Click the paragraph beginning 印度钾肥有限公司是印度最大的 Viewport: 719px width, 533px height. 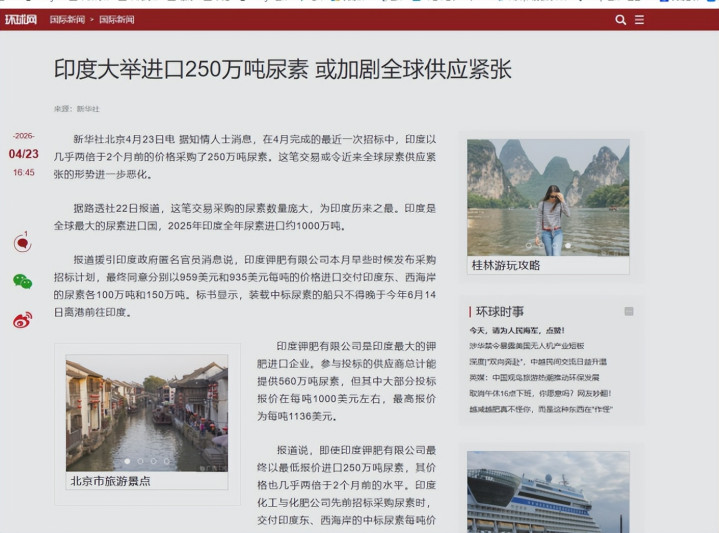346,381
